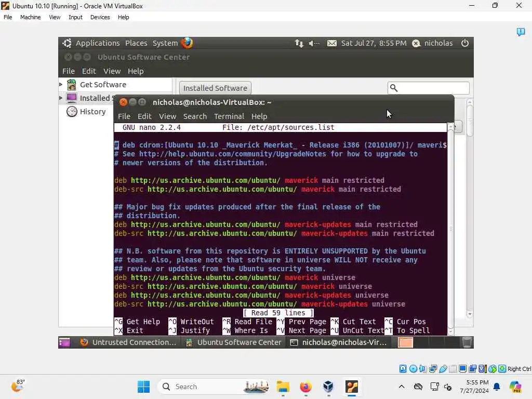
Task: Click the network connection icon in Ubuntu panel
Action: [x=299, y=43]
